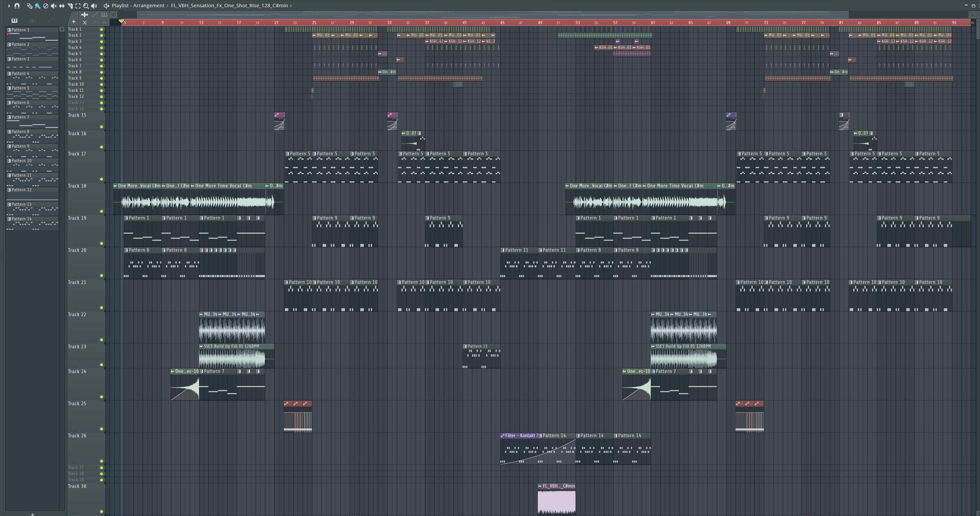Screen dimensions: 980x516
Task: Open first Pattern 11 clip menu on Track 20
Action: point(503,250)
